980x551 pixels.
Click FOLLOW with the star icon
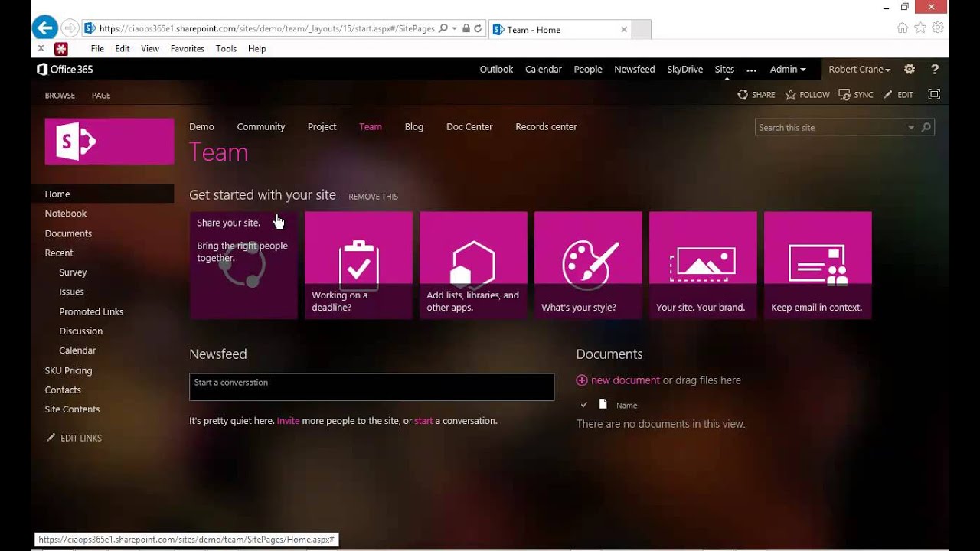coord(808,95)
